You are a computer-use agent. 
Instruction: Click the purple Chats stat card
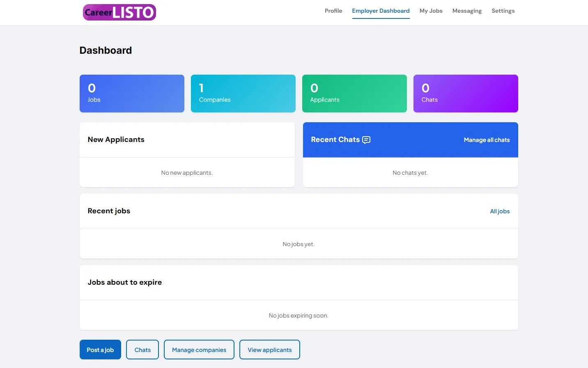click(x=466, y=94)
